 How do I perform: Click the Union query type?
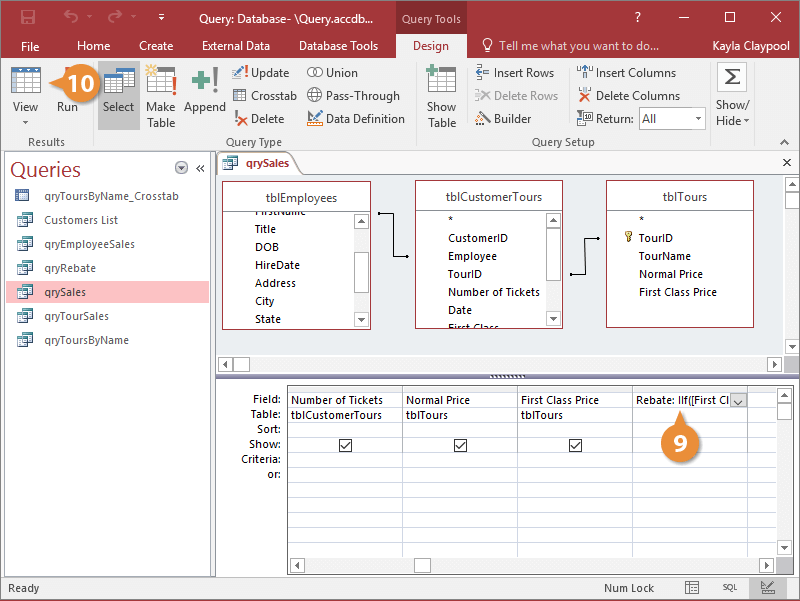[x=332, y=72]
